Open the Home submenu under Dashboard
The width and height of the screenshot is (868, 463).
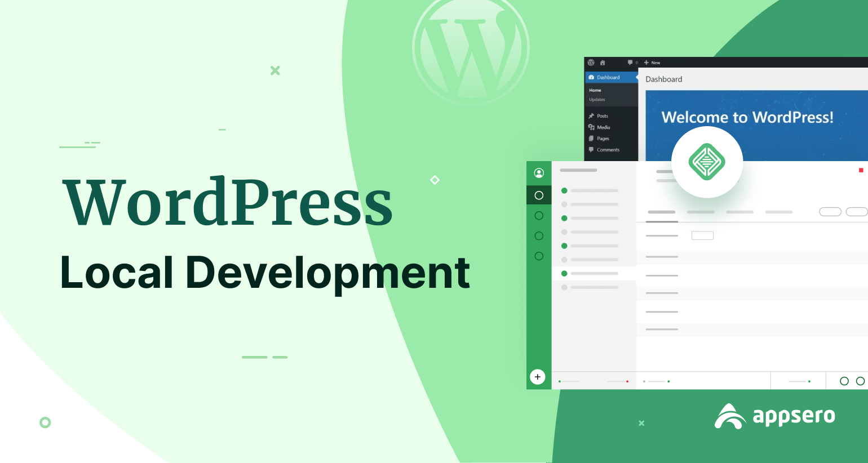(595, 90)
